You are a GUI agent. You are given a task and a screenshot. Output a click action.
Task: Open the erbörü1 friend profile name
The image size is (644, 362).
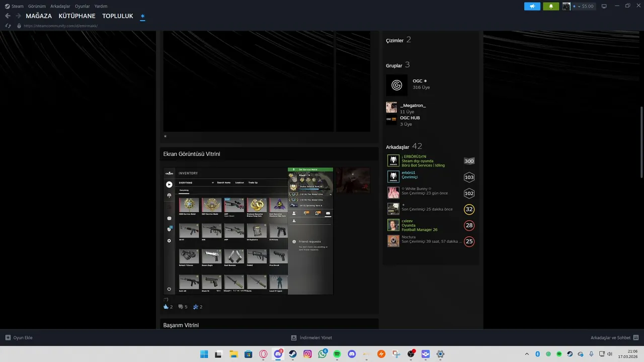tap(409, 172)
